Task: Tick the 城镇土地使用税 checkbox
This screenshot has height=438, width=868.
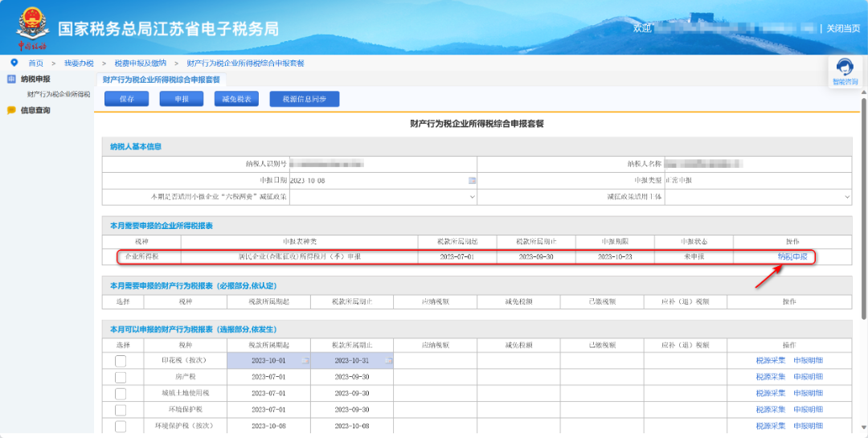Action: click(x=121, y=394)
